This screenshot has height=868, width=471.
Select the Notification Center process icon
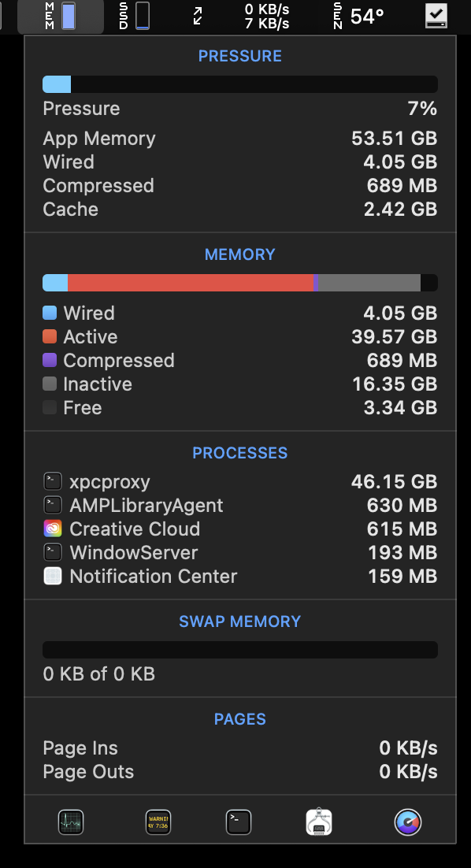point(53,577)
